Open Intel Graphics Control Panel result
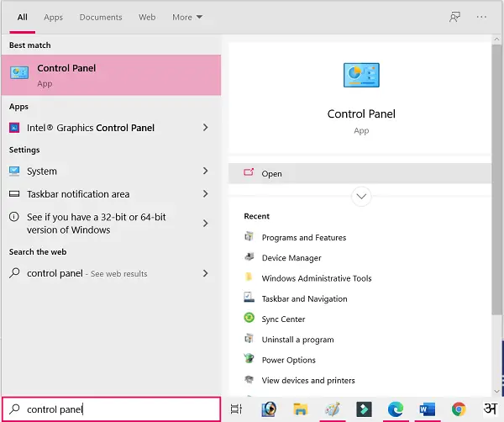504x422 pixels. tap(111, 128)
